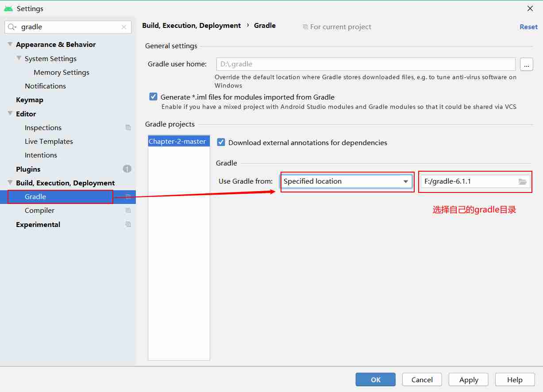The width and height of the screenshot is (543, 392).
Task: Click the Cancel button
Action: click(422, 380)
